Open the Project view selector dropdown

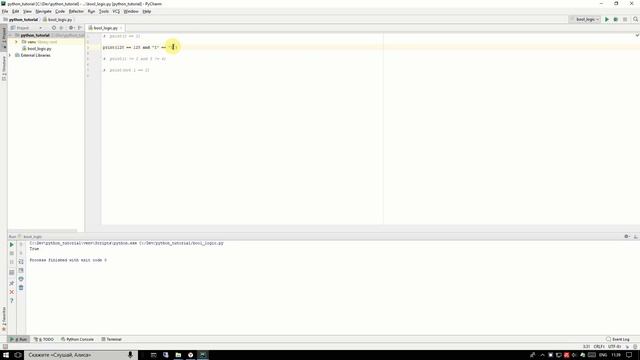pos(26,28)
